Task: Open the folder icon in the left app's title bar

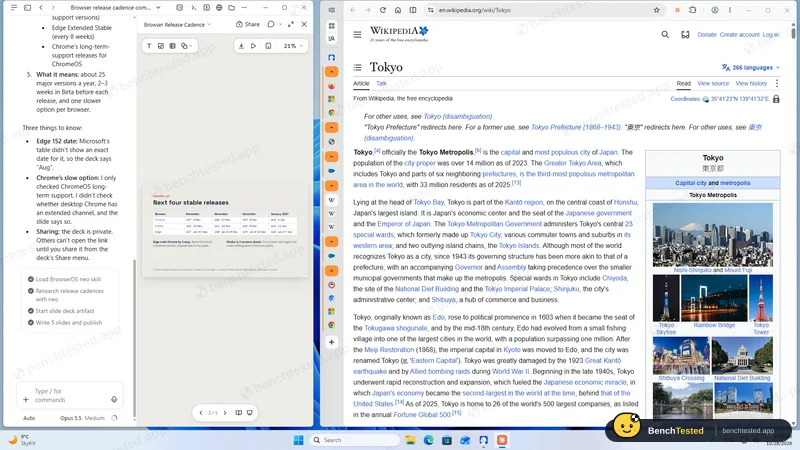Action: (232, 8)
